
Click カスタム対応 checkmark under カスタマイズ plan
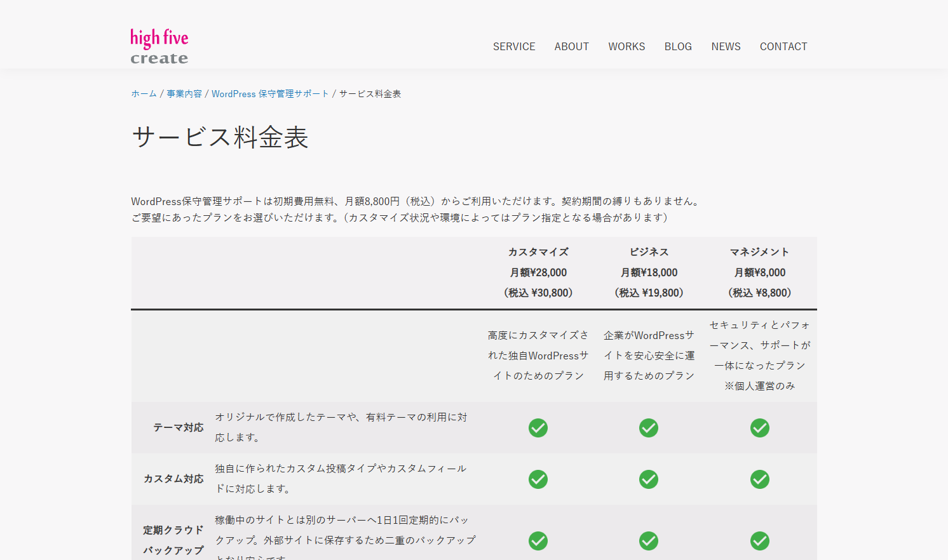(538, 479)
